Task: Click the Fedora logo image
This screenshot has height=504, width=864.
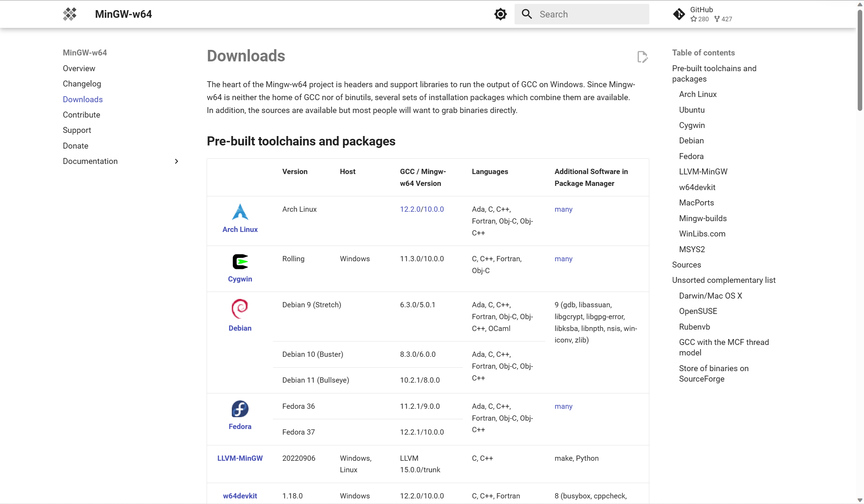Action: point(240,409)
